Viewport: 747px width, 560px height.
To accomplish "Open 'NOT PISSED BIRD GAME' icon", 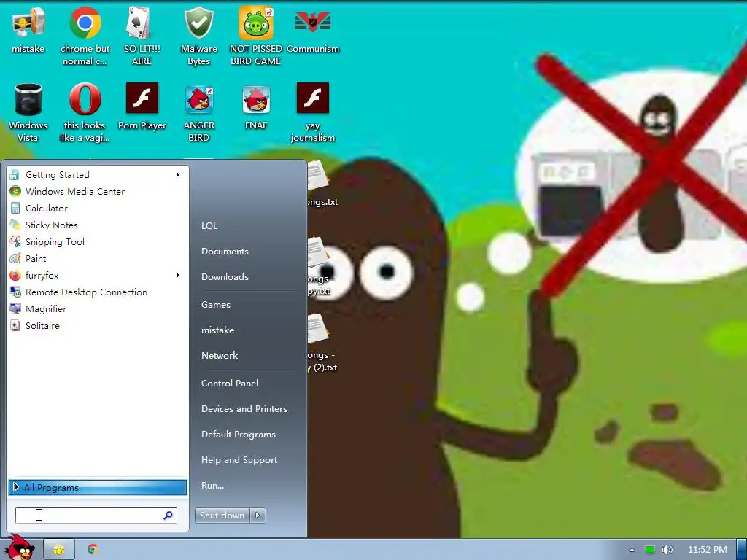I will (256, 36).
